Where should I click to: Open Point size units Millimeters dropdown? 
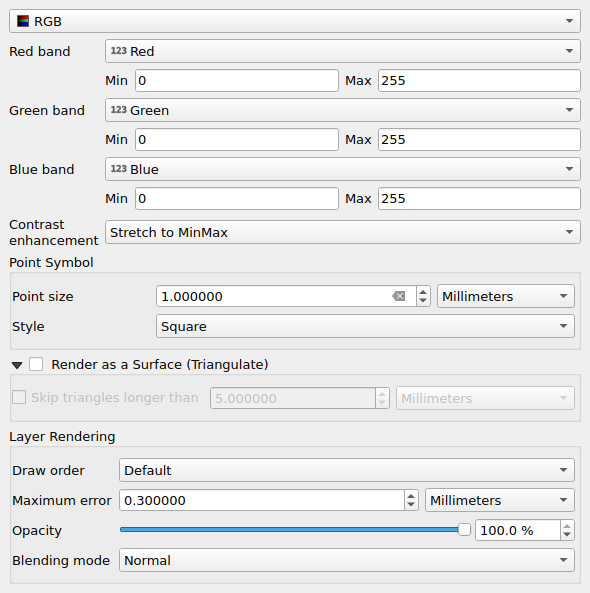point(506,296)
